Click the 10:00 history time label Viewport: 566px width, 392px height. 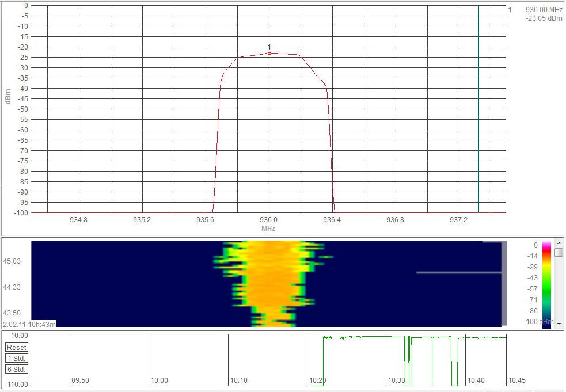(159, 380)
